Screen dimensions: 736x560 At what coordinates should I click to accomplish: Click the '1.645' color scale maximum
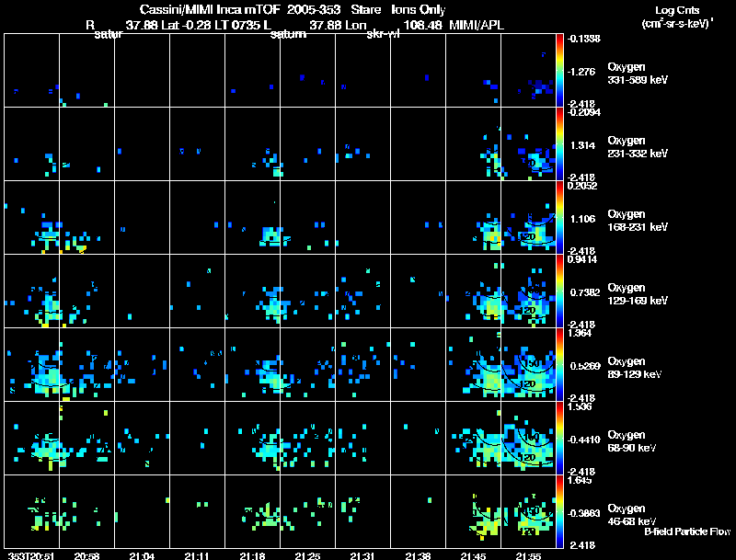(581, 480)
